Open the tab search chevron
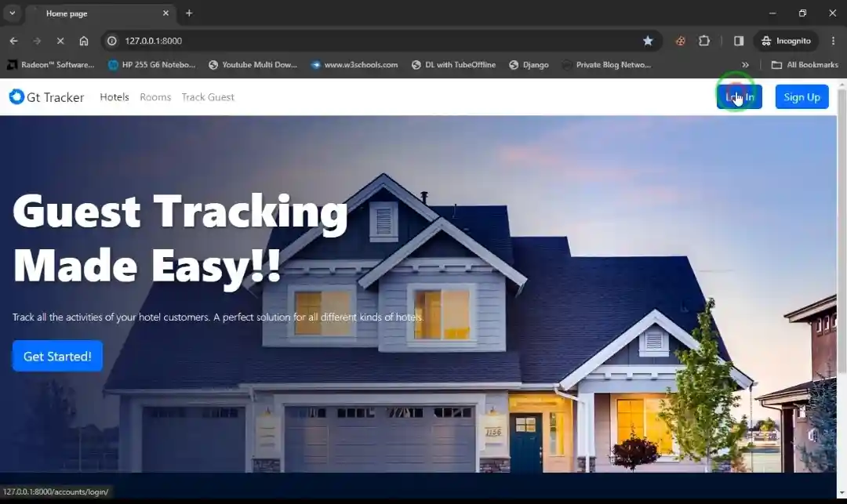Screen dimensions: 847x504 coord(12,13)
